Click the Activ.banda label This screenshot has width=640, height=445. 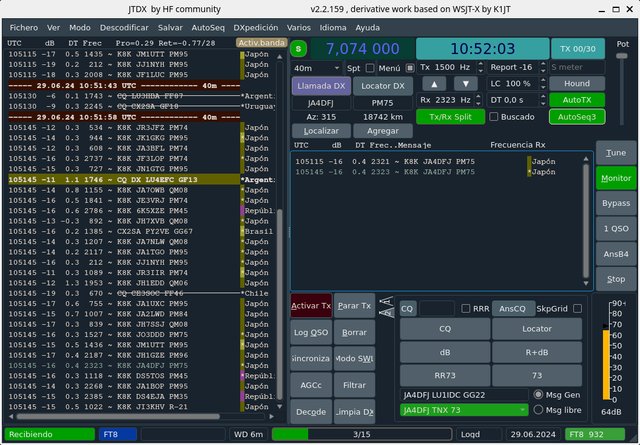click(261, 42)
